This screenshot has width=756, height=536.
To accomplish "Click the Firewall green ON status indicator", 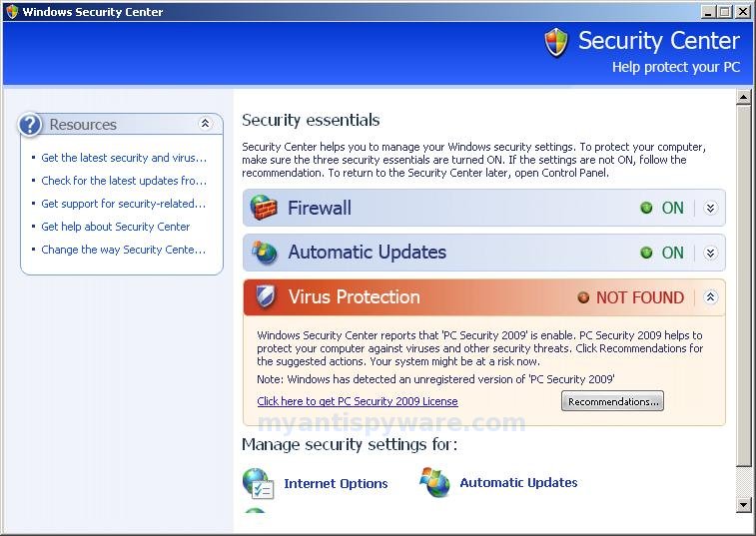I will click(662, 208).
